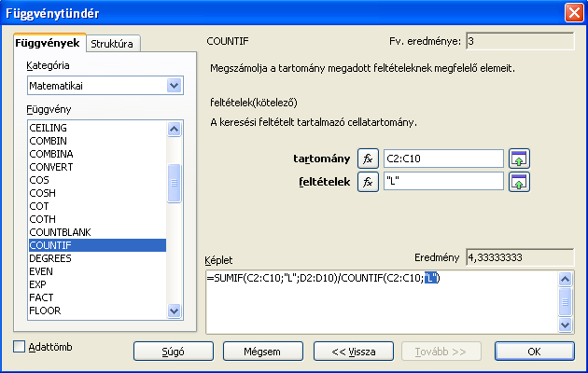Click the << Vissza button
Image resolution: width=588 pixels, height=373 pixels.
point(354,352)
